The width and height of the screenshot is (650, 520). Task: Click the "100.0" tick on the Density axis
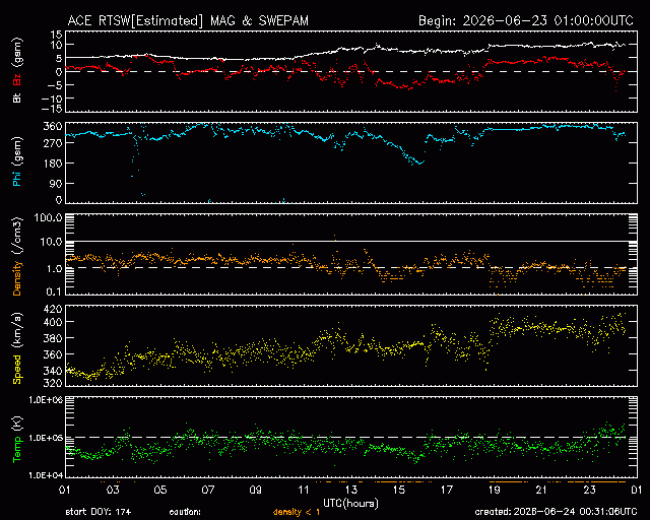[48, 218]
